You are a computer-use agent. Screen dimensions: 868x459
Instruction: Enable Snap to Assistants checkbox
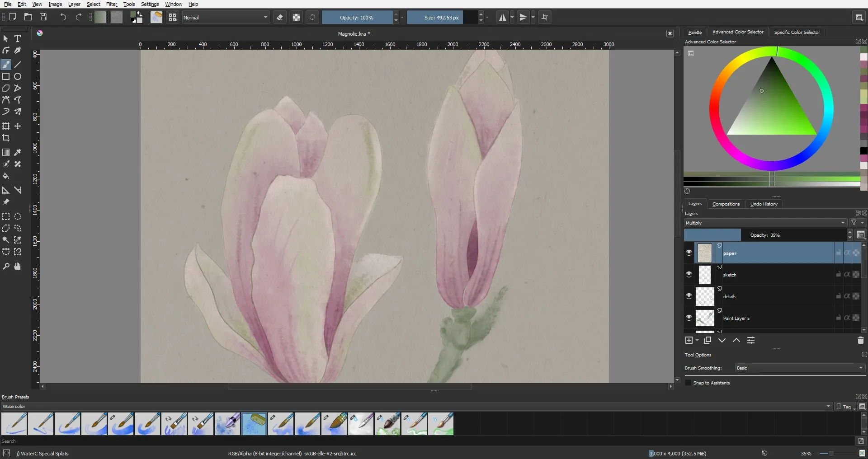(689, 383)
